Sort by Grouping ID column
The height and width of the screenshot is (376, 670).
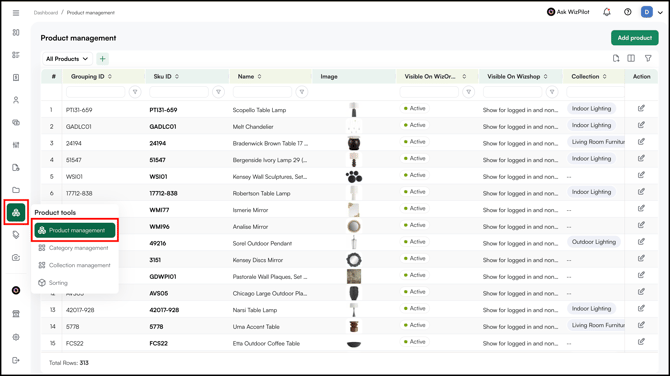110,76
